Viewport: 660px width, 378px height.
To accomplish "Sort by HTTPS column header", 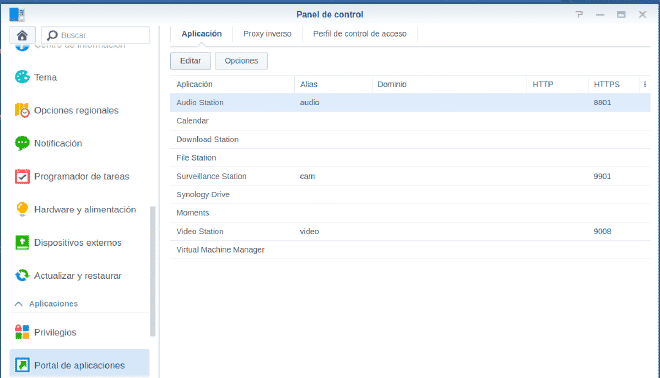I will coord(613,84).
